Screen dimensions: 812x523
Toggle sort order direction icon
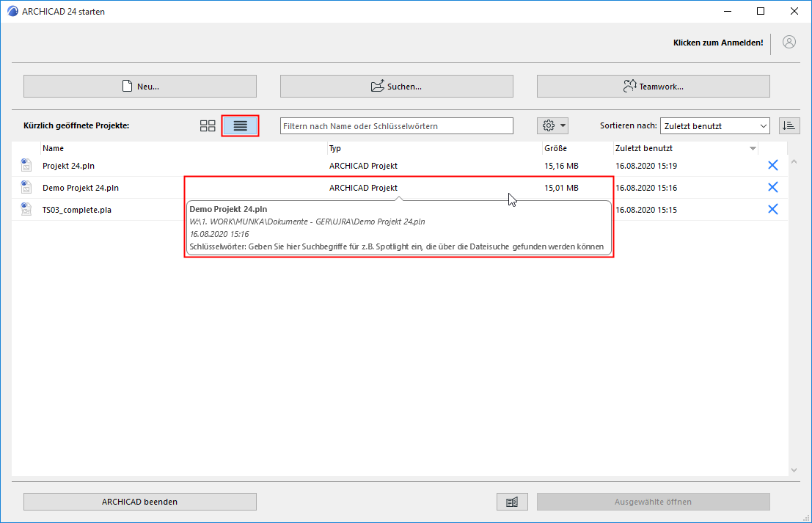[x=789, y=125]
